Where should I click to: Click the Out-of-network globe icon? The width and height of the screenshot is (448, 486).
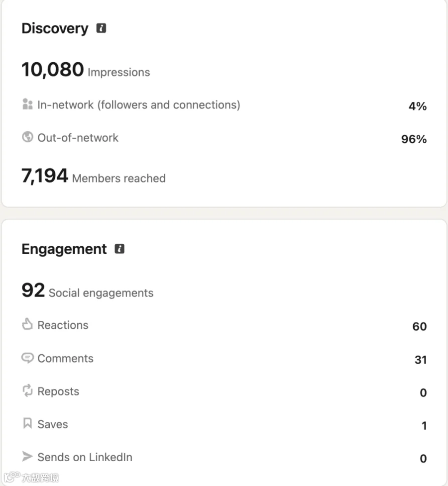click(x=27, y=137)
